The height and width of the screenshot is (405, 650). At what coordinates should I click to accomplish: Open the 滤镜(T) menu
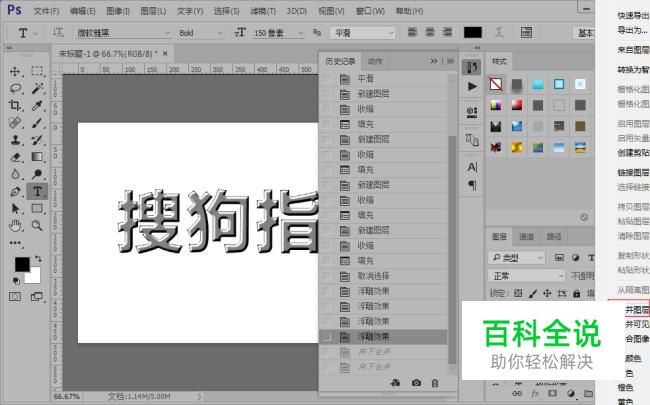263,11
